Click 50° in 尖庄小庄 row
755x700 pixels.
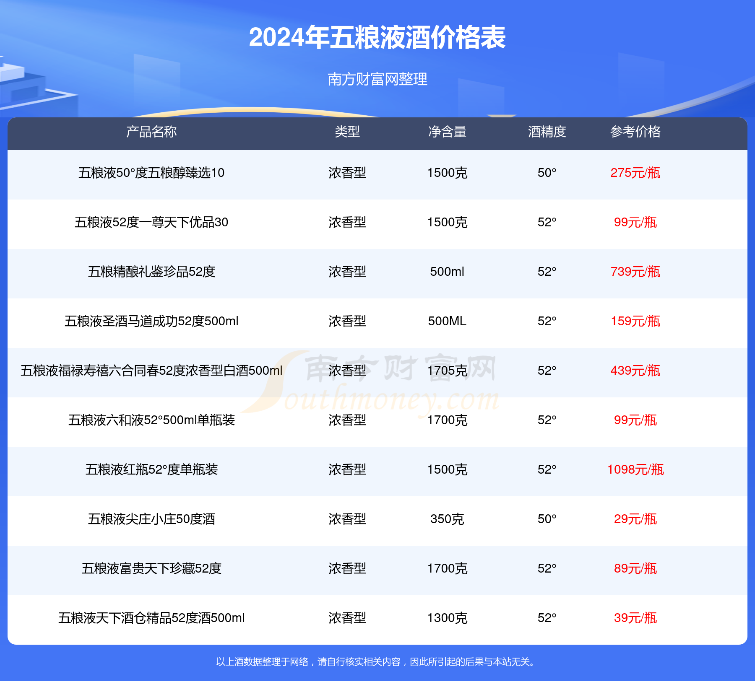547,519
